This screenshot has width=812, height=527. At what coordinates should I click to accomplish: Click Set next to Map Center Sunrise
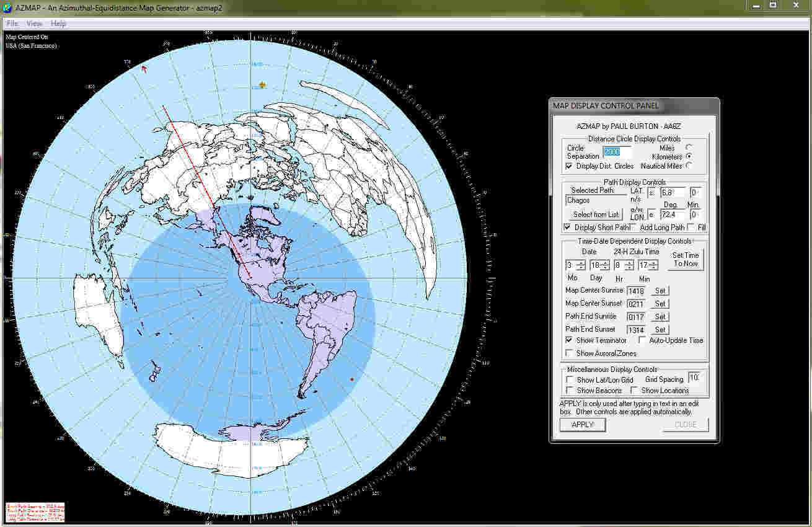point(660,291)
